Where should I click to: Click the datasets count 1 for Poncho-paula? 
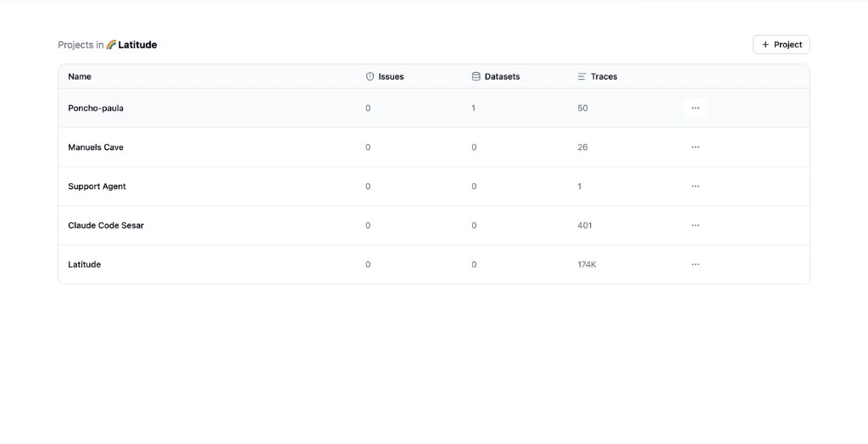[x=473, y=108]
